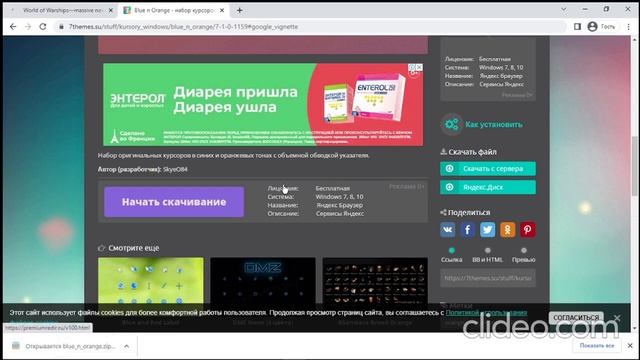Click the Скачать файл download icon
The height and width of the screenshot is (360, 640).
coord(444,151)
